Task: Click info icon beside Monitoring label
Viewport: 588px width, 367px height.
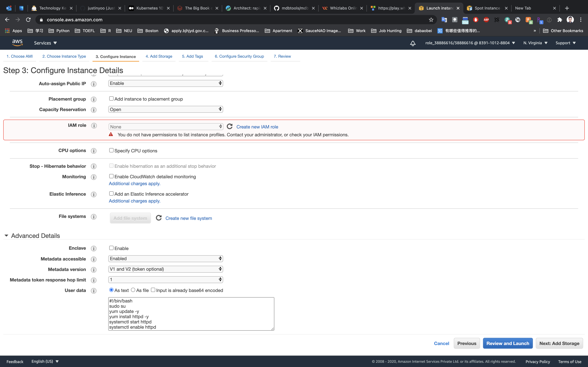Action: point(94,177)
